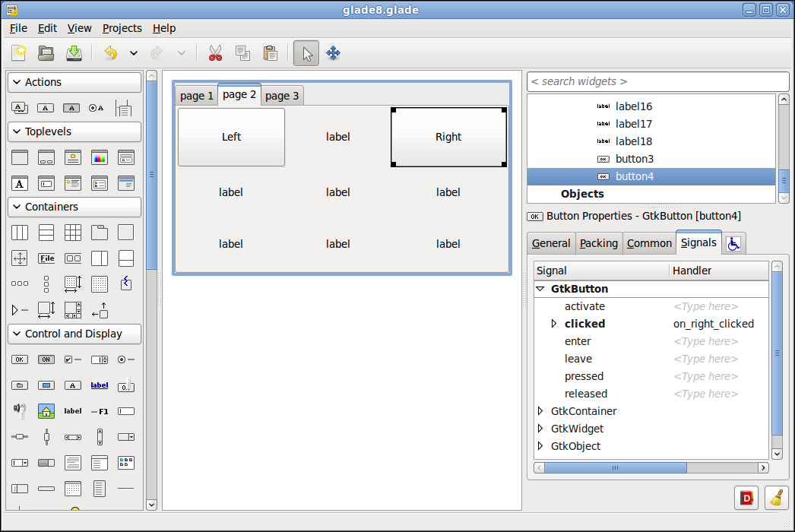Pick the Image widget with house icon
The image size is (795, 532).
46,411
